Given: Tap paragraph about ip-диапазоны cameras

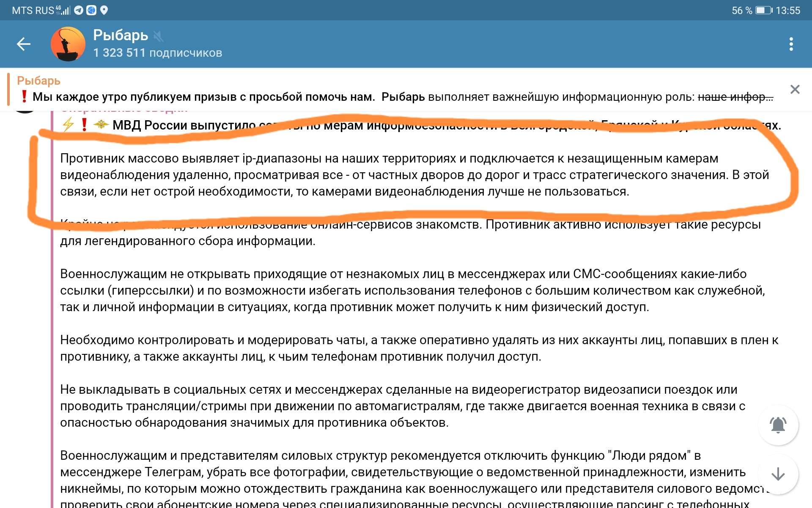Looking at the screenshot, I should click(x=381, y=175).
